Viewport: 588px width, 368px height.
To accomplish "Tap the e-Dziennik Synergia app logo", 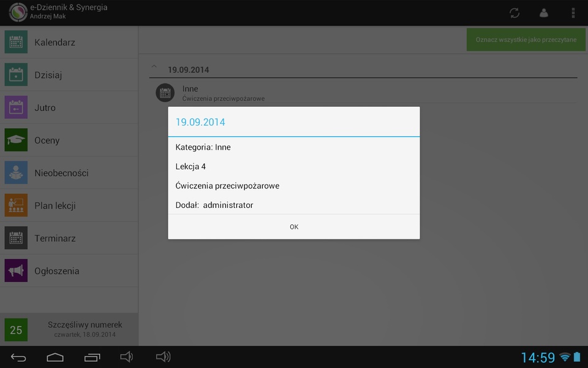I will (18, 12).
